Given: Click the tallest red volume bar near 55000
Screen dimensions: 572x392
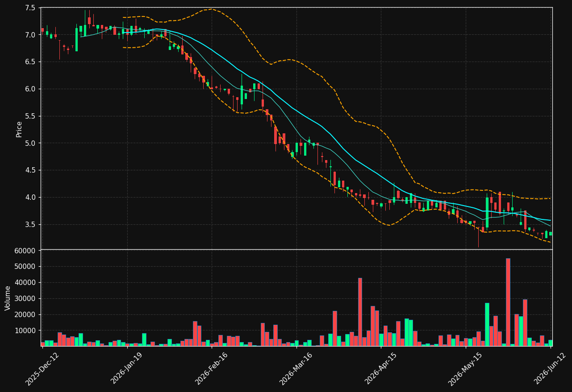Looking at the screenshot, I should 508,302.
